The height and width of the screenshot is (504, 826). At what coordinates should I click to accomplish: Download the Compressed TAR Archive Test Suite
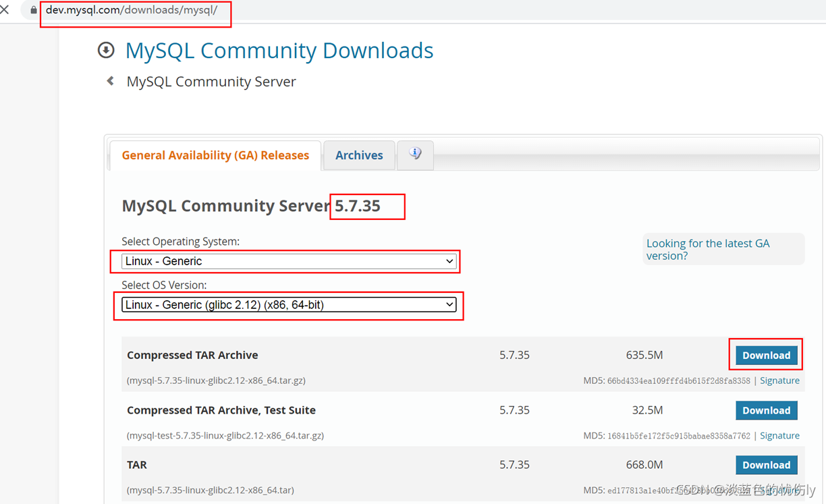tap(766, 410)
